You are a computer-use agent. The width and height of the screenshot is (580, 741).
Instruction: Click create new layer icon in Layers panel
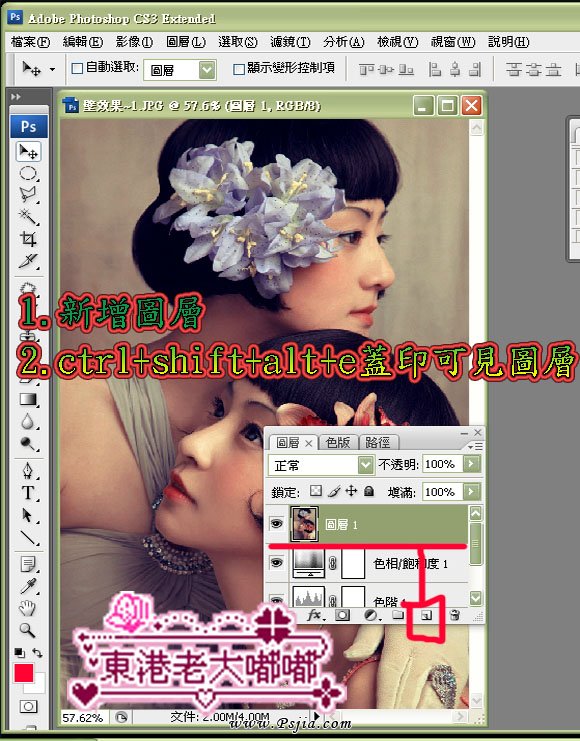[x=426, y=615]
